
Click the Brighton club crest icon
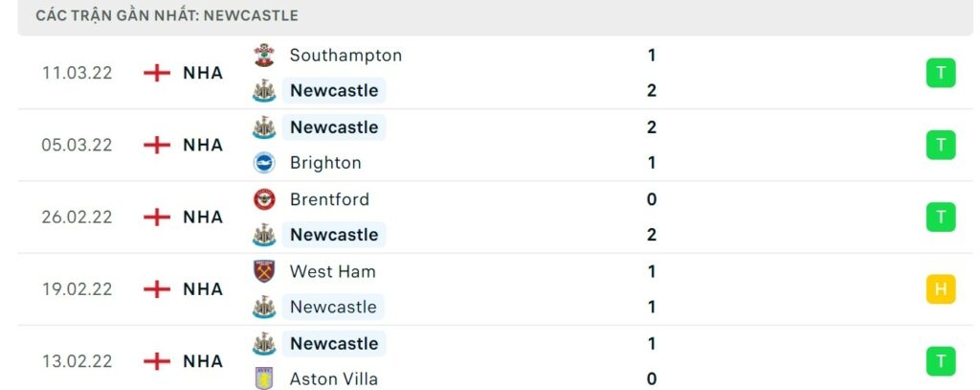(x=263, y=163)
